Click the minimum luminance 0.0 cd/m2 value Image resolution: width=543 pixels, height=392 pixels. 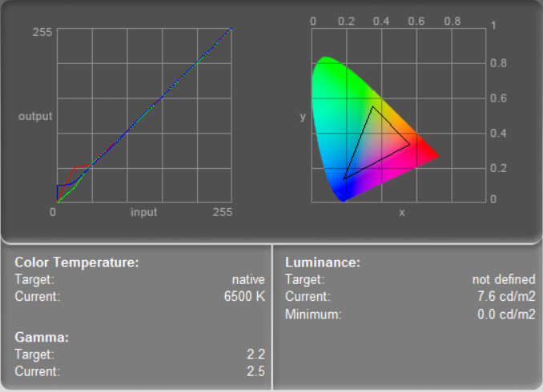click(x=504, y=314)
